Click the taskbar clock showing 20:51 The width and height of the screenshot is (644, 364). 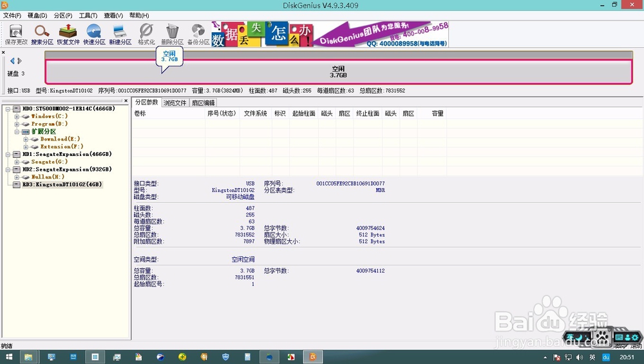[627, 357]
